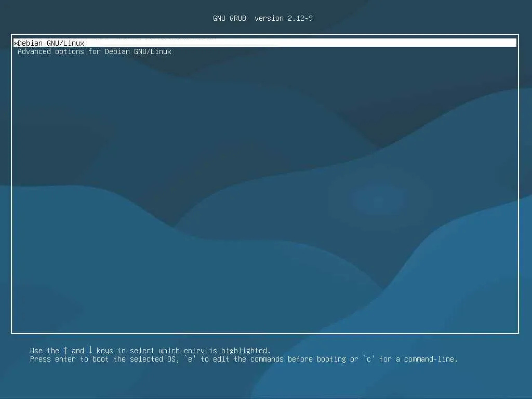This screenshot has width=532, height=399.
Task: Select the highlighted Debian GNU/Linux boot entry
Action: pos(264,43)
